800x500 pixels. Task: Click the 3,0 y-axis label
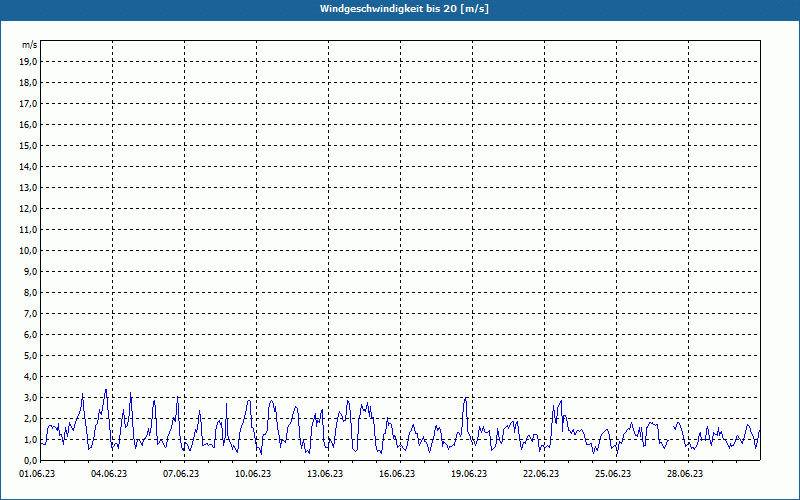pyautogui.click(x=30, y=397)
